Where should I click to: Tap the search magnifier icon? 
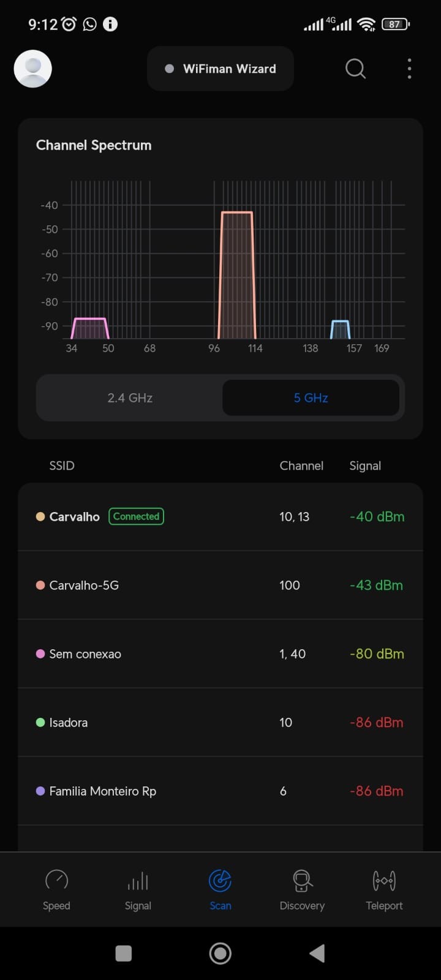click(x=355, y=69)
